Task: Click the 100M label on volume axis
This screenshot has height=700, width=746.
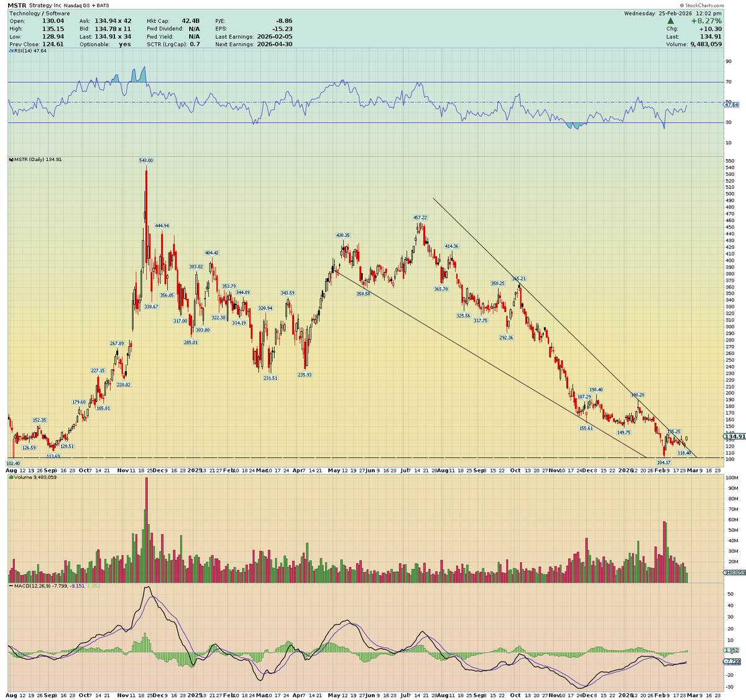Action: click(x=731, y=477)
